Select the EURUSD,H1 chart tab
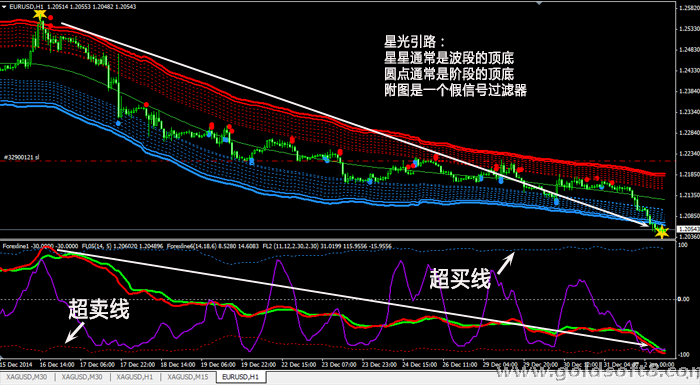 (x=240, y=377)
